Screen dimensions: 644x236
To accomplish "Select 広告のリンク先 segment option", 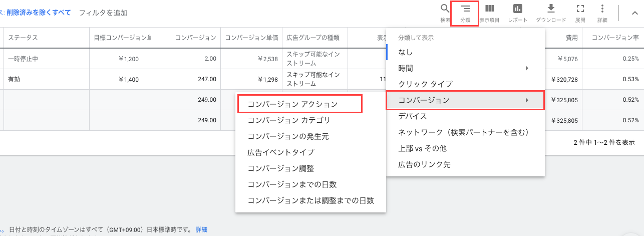I will 424,164.
